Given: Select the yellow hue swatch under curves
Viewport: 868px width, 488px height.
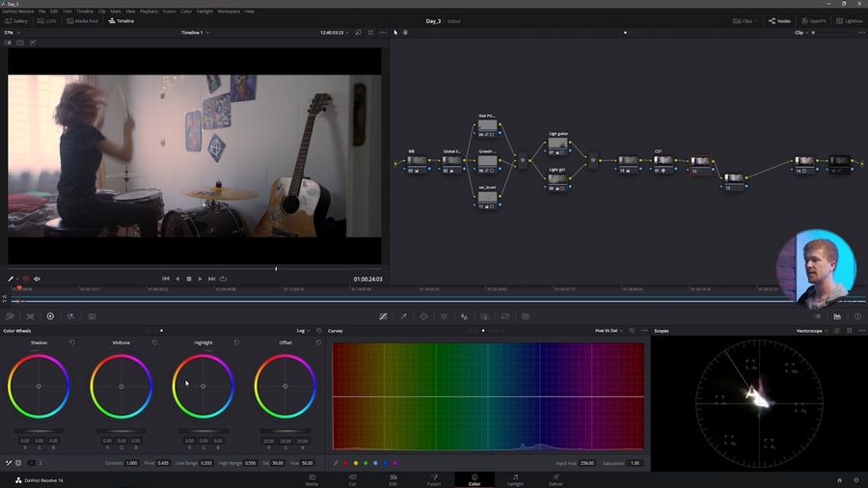Looking at the screenshot, I should point(354,463).
